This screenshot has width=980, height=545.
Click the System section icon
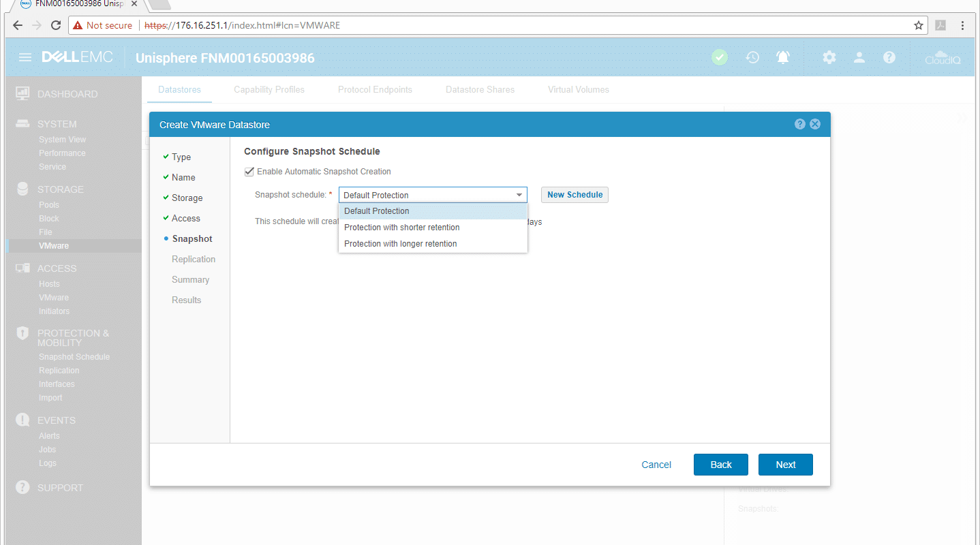click(22, 124)
